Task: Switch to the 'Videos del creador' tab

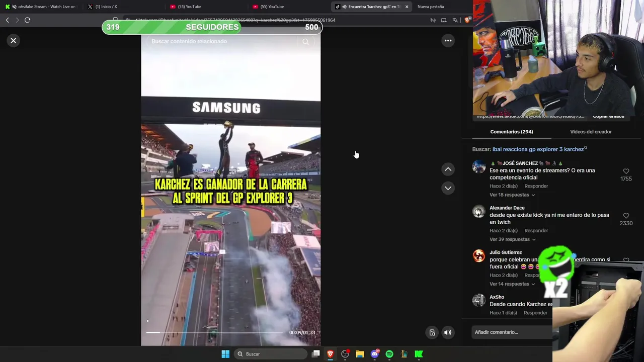Action: click(x=591, y=132)
